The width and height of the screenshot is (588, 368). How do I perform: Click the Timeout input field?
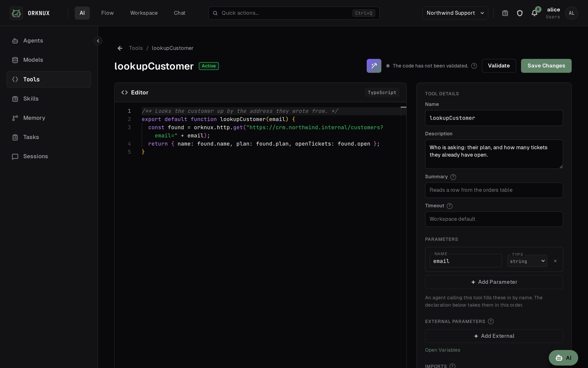tap(494, 219)
